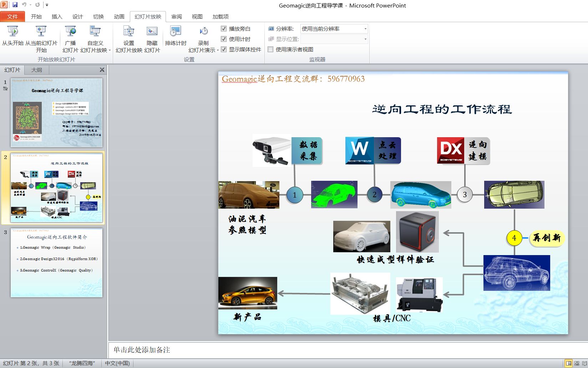This screenshot has width=588, height=368.
Task: Select slide 1 thumbnail
Action: tap(56, 113)
